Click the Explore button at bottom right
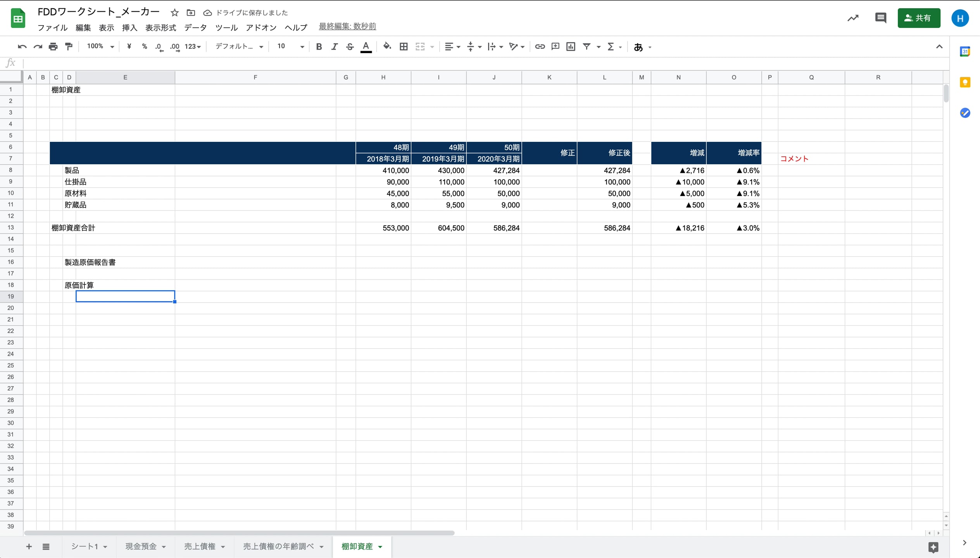Viewport: 980px width, 558px height. pos(933,547)
